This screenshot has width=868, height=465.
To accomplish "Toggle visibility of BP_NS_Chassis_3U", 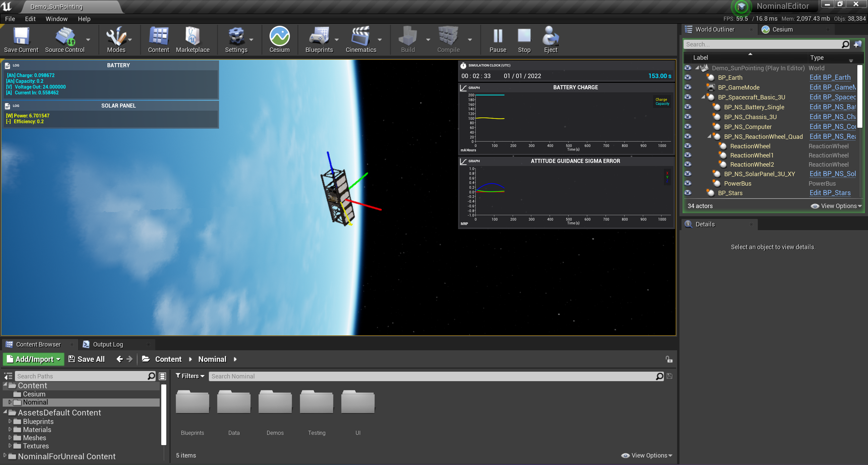I will [688, 117].
